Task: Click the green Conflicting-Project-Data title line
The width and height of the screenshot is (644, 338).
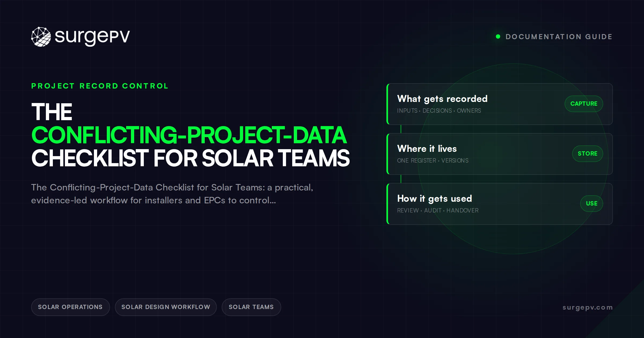Action: [189, 135]
